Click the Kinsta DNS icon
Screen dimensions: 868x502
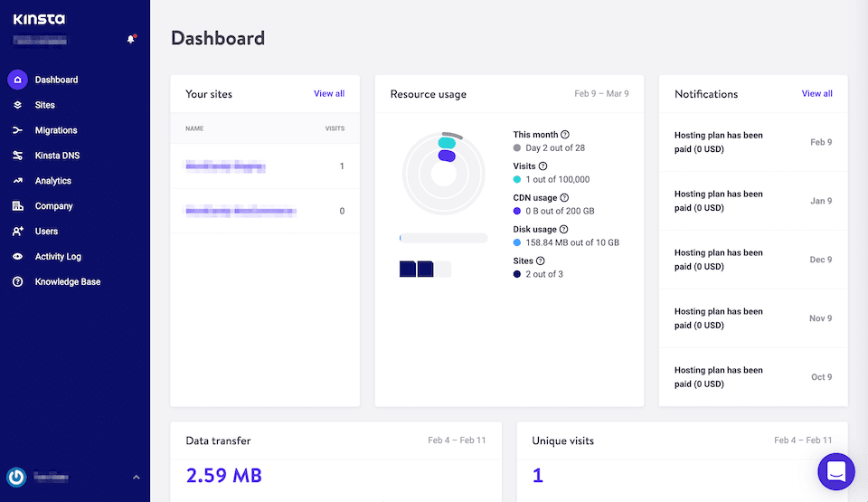click(17, 156)
